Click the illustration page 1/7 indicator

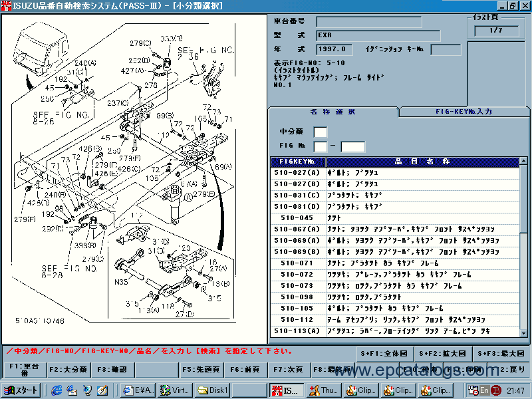coord(496,31)
